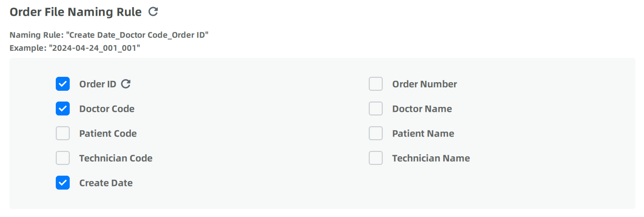Click the refresh icon beside Order ID

tap(126, 84)
